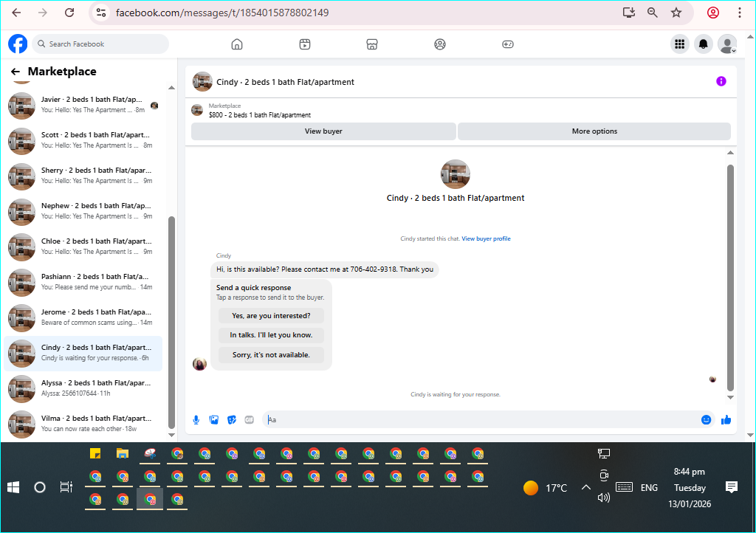
Task: Click the address bar URL
Action: coord(222,13)
